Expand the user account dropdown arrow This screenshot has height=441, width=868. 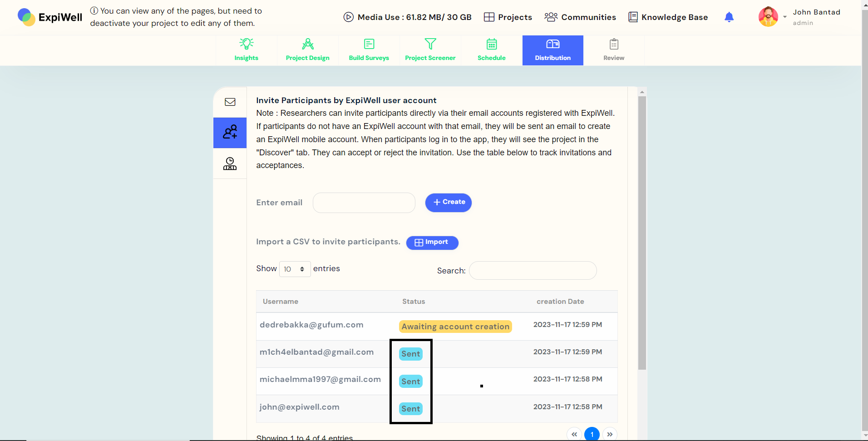click(785, 17)
